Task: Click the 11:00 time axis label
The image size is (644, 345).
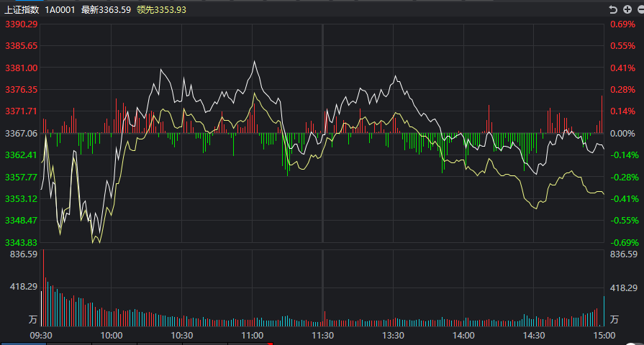Action: pos(252,336)
